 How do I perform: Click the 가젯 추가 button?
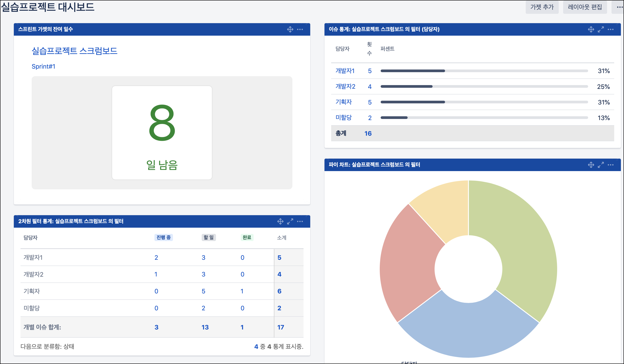542,7
